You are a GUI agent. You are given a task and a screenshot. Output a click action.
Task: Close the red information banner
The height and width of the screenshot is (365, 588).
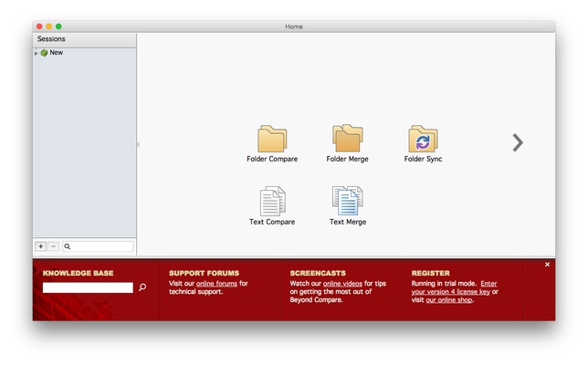click(x=547, y=265)
